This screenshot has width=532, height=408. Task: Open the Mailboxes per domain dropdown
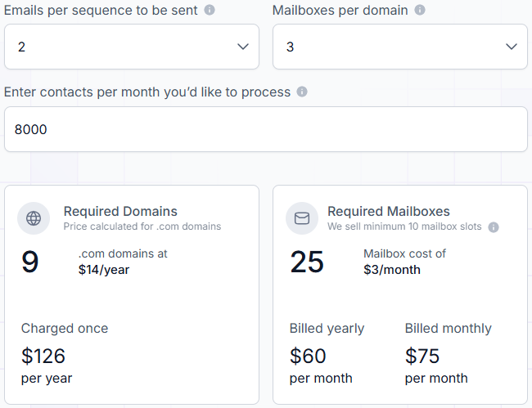click(x=400, y=47)
